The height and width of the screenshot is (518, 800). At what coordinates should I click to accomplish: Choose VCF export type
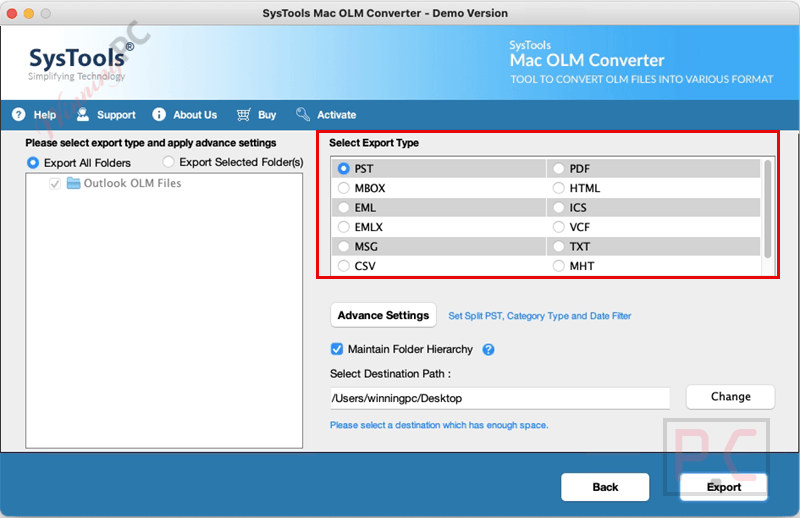(x=559, y=227)
